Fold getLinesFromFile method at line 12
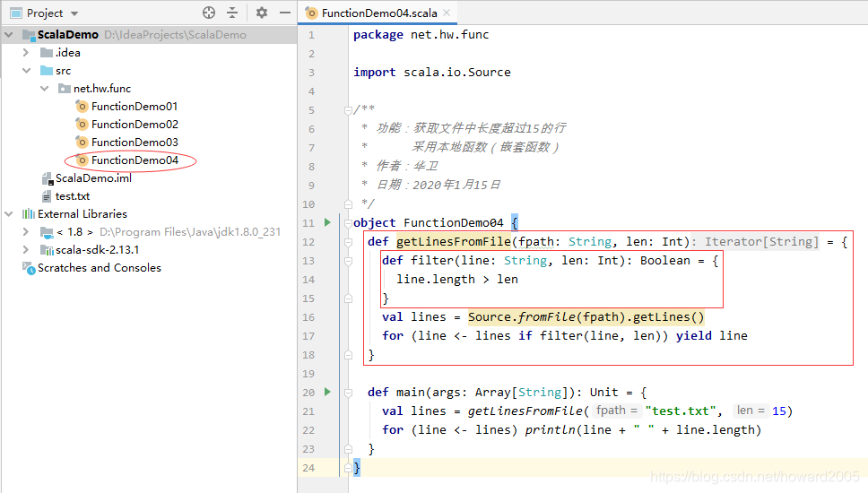The width and height of the screenshot is (868, 493). coord(348,242)
